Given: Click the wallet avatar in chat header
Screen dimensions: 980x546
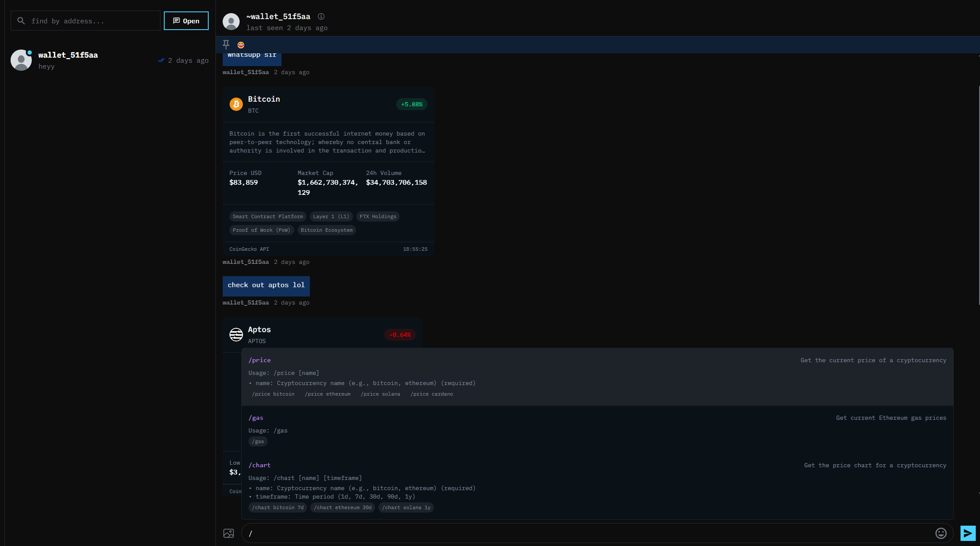Looking at the screenshot, I should click(231, 22).
